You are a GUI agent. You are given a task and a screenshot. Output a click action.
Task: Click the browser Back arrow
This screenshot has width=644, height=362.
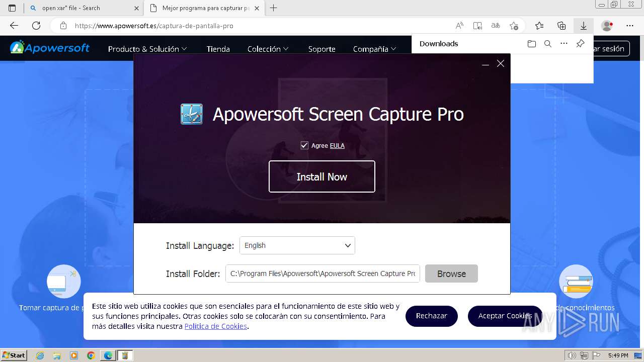pos(14,26)
